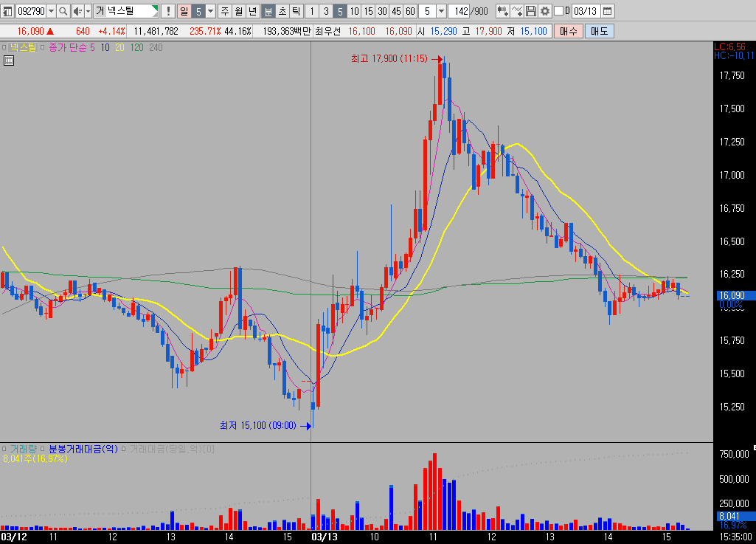Click the add candle chart icon

502,10
